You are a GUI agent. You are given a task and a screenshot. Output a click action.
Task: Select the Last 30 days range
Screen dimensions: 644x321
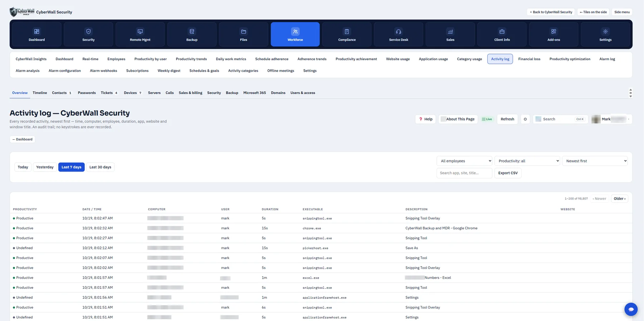100,167
